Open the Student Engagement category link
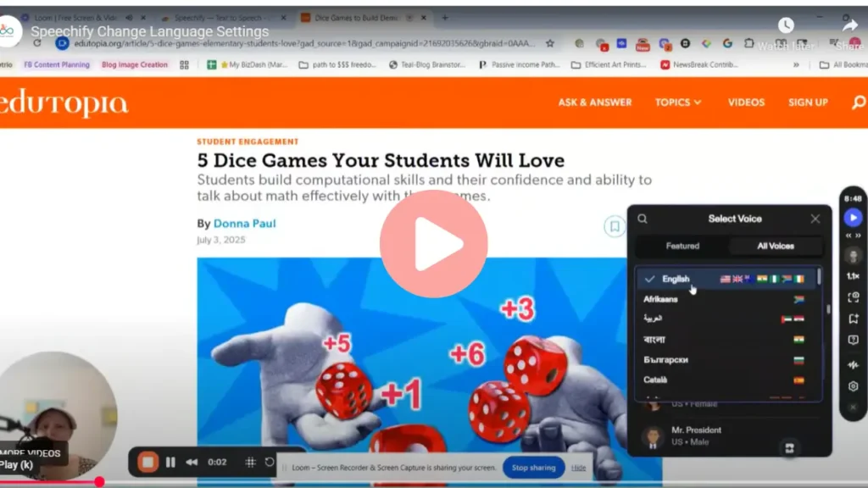This screenshot has width=868, height=488. (x=248, y=141)
